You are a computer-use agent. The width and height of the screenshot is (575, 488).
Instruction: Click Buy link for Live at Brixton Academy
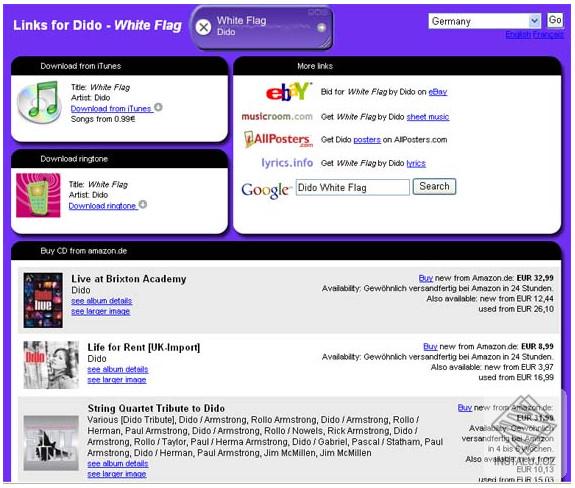(x=425, y=278)
